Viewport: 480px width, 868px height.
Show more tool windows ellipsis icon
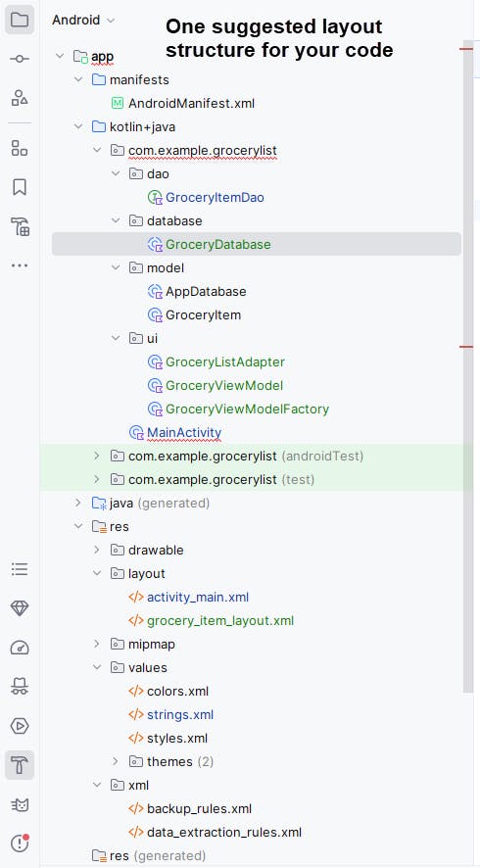click(x=20, y=265)
